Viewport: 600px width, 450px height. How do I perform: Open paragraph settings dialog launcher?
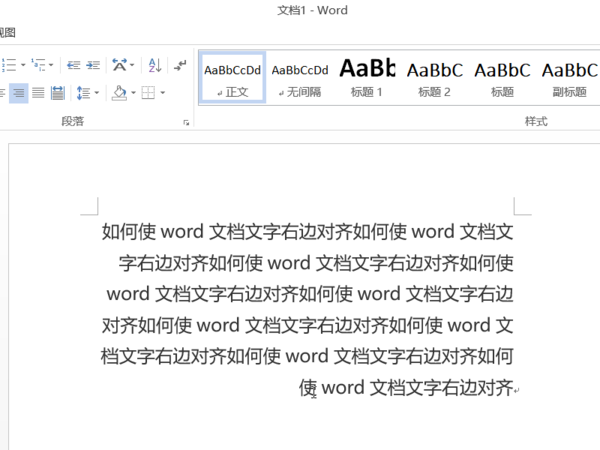coord(186,122)
